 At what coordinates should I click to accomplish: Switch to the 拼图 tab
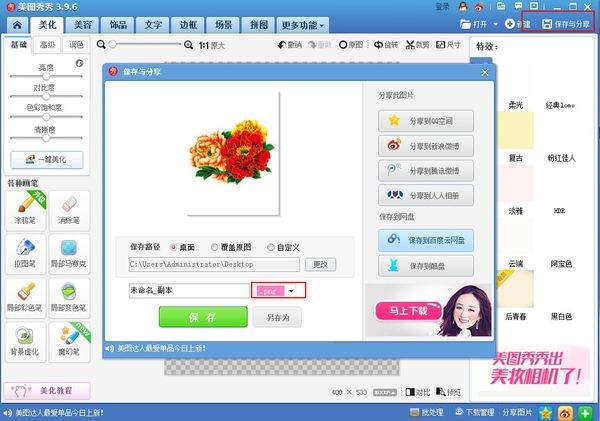pos(259,25)
